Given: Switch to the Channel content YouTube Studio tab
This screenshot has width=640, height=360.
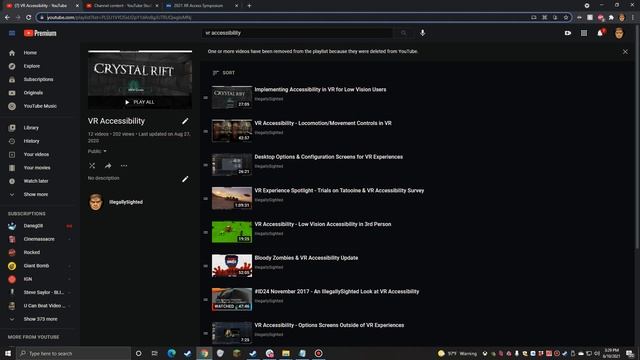Looking at the screenshot, I should (x=121, y=6).
